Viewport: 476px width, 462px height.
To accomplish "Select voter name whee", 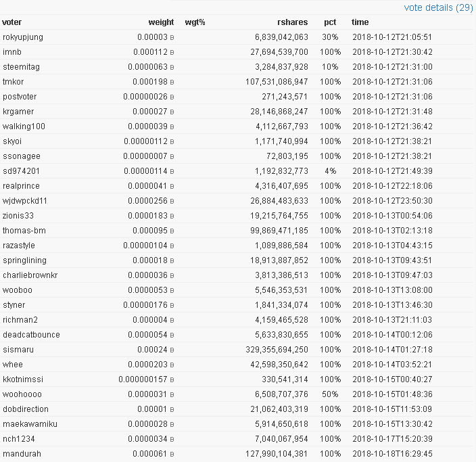I will pos(13,365).
